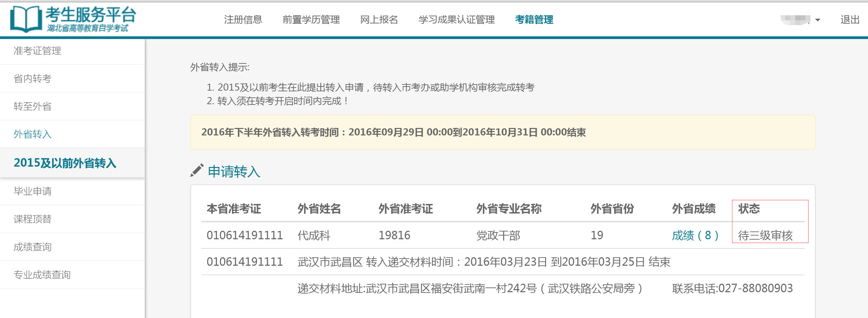This screenshot has height=318, width=868.
Task: Open the 外省转入 sidebar item
Action: pos(33,134)
